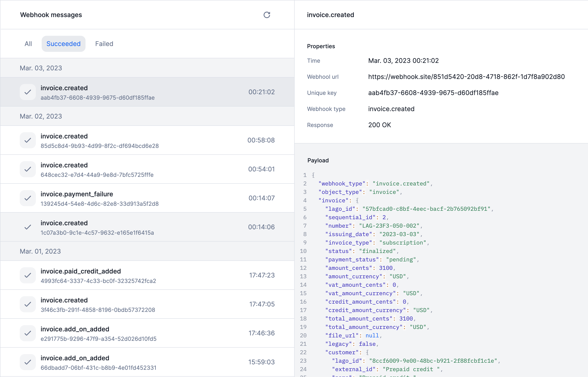Click the unique key value in Properties
This screenshot has width=588, height=377.
coord(433,93)
